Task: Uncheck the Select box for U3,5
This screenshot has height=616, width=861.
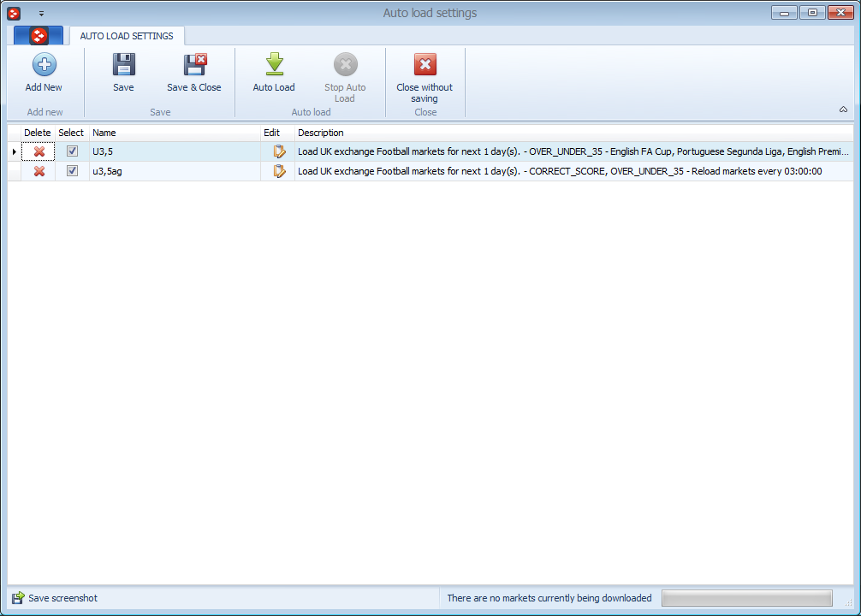Action: tap(72, 151)
